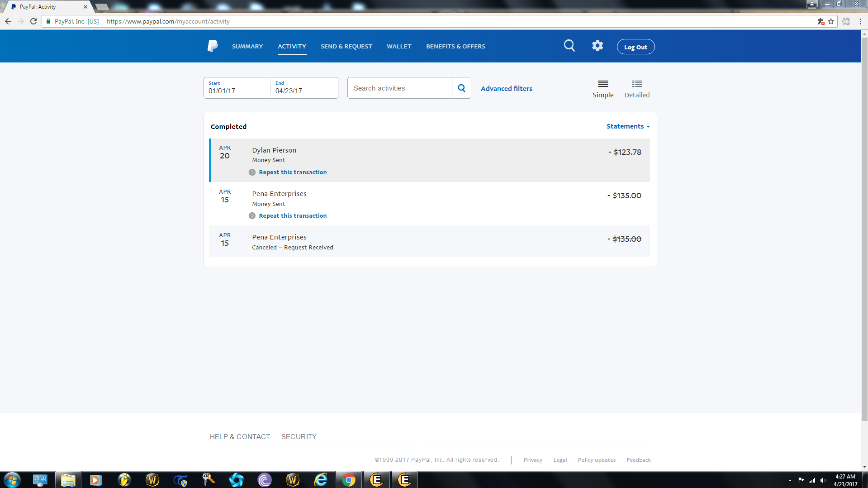Screen dimensions: 868x488
Task: Launch Internet Explorer from taskbar
Action: (321, 480)
